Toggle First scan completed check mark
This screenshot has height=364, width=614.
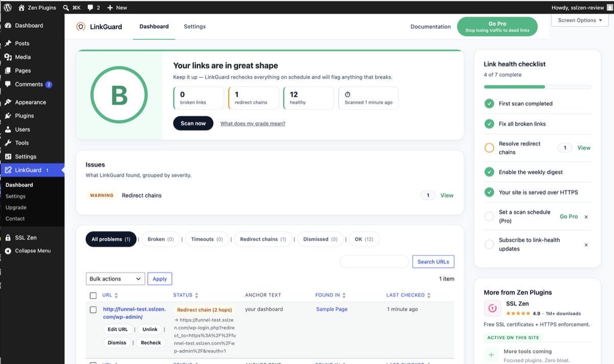pyautogui.click(x=489, y=104)
